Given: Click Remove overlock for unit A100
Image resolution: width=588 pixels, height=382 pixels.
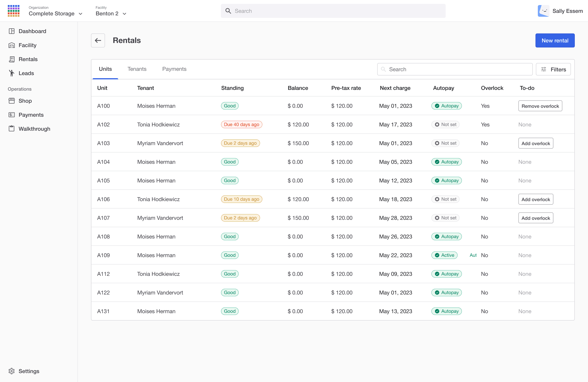Looking at the screenshot, I should [540, 106].
